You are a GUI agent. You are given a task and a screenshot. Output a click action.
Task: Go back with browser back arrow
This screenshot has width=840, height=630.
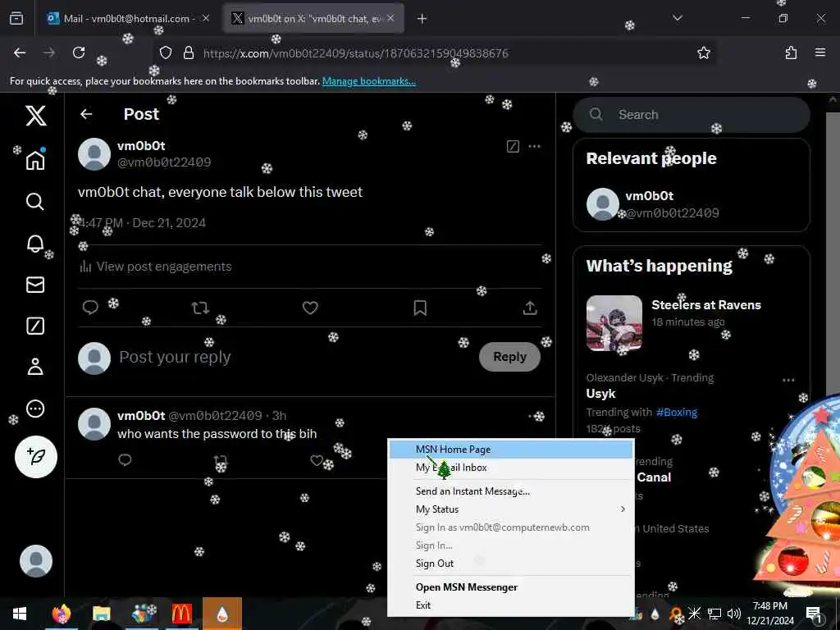pyautogui.click(x=20, y=52)
